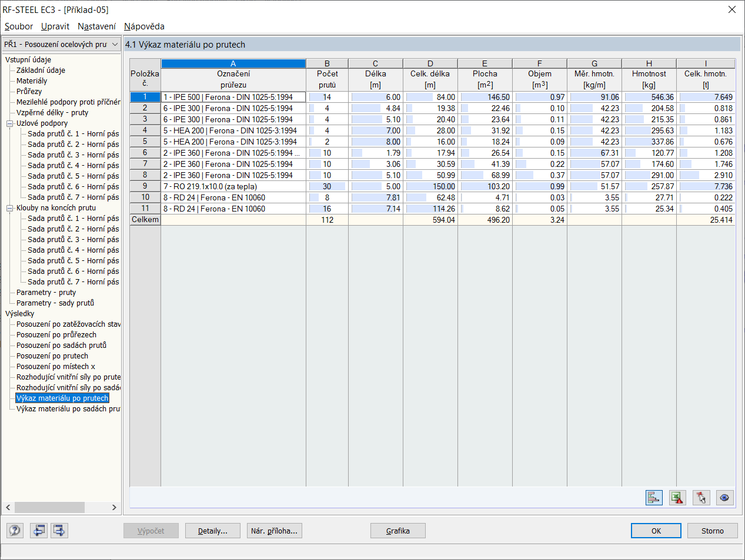Screen dimensions: 745x560
Task: Click weight value 546.36
Action: [x=649, y=97]
